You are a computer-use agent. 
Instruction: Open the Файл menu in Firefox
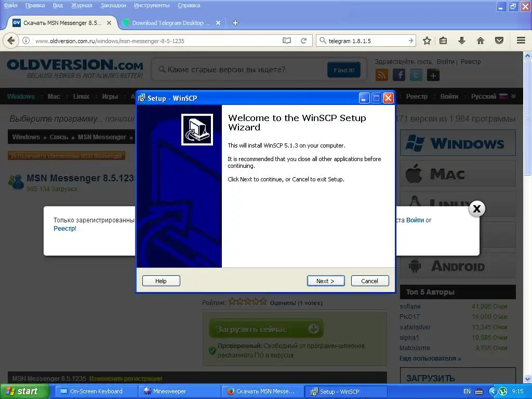(x=10, y=5)
